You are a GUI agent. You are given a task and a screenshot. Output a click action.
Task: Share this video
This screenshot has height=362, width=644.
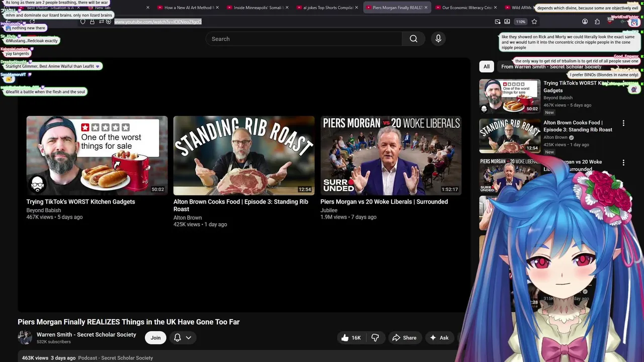[405, 338]
